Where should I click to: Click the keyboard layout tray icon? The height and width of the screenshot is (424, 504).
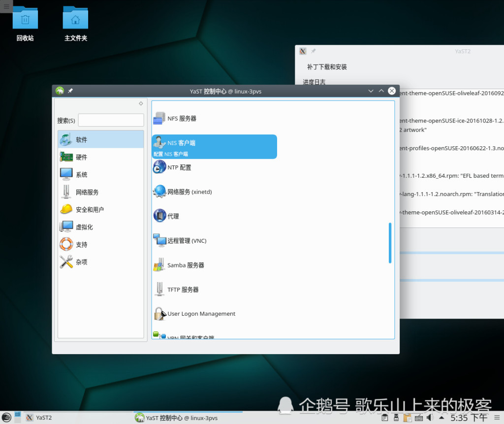click(419, 418)
